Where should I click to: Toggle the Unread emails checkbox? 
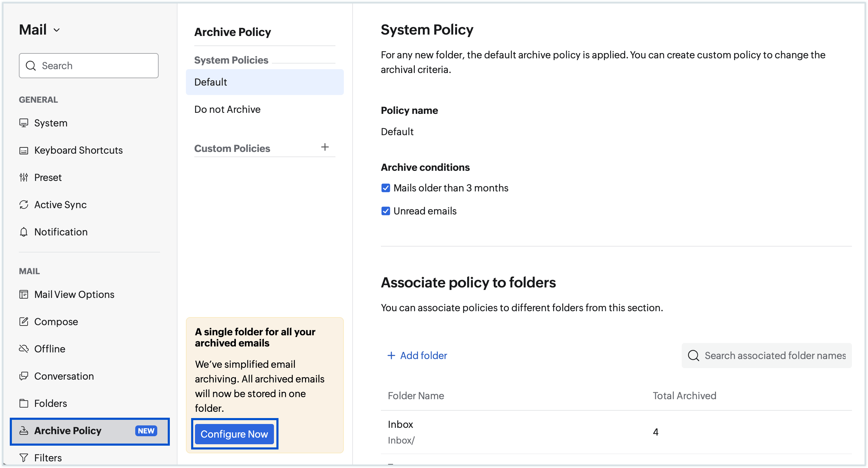click(385, 211)
